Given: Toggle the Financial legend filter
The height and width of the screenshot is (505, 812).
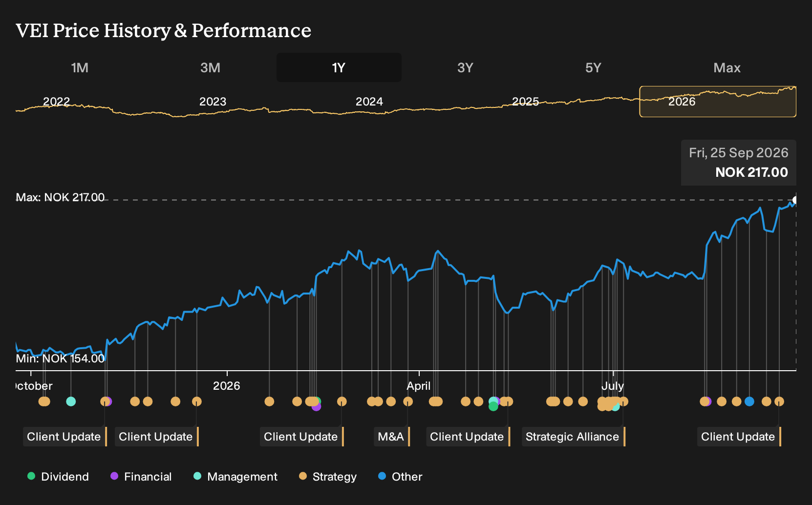Looking at the screenshot, I should (141, 477).
